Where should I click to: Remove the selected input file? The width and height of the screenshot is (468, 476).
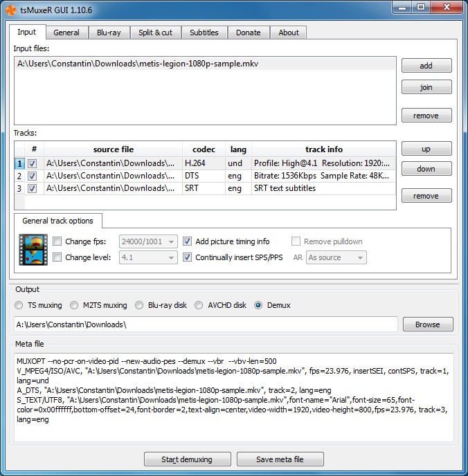426,116
